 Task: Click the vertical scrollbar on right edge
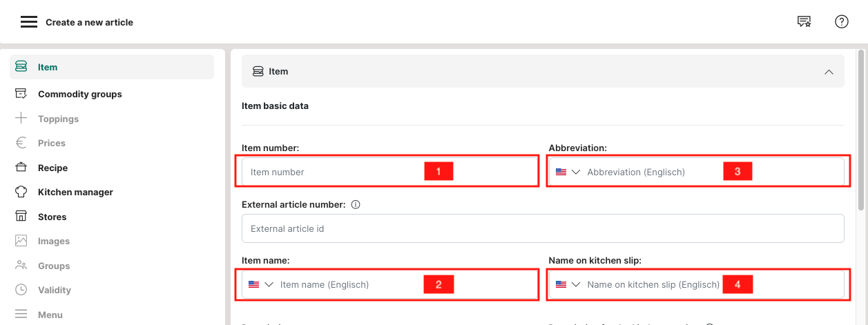click(x=860, y=131)
